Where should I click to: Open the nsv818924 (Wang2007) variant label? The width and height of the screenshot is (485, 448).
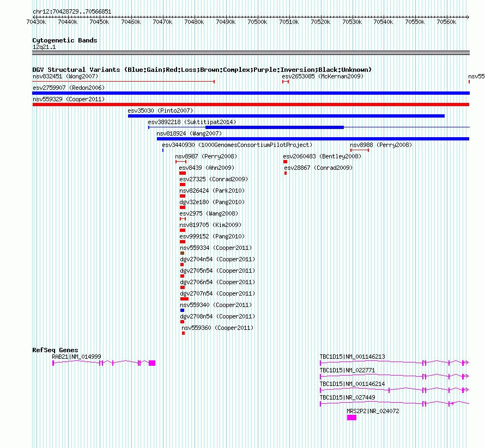189,133
